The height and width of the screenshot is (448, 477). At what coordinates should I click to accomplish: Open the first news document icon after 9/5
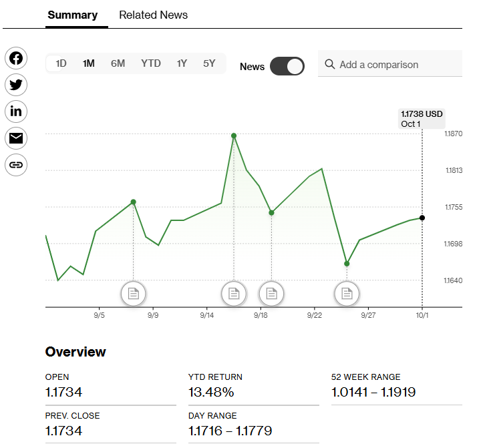pyautogui.click(x=134, y=293)
